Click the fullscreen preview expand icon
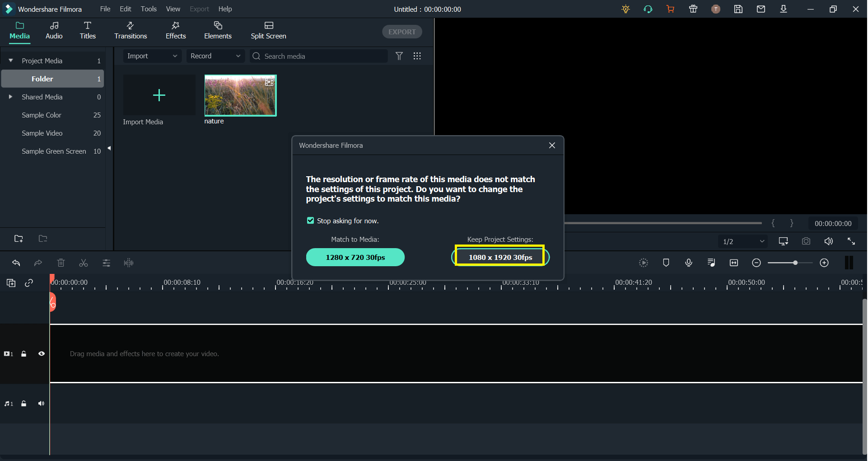The image size is (868, 461). (x=851, y=241)
